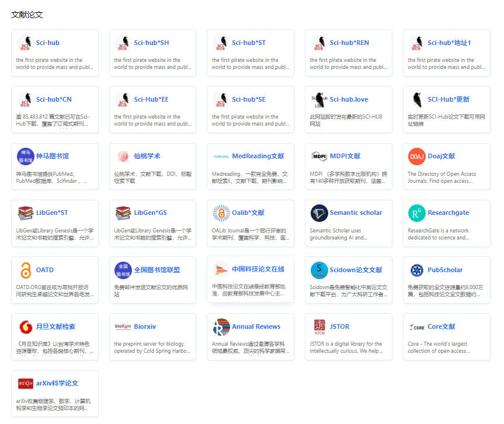
Task: Open the Oalib*文献 link
Action: 248,213
